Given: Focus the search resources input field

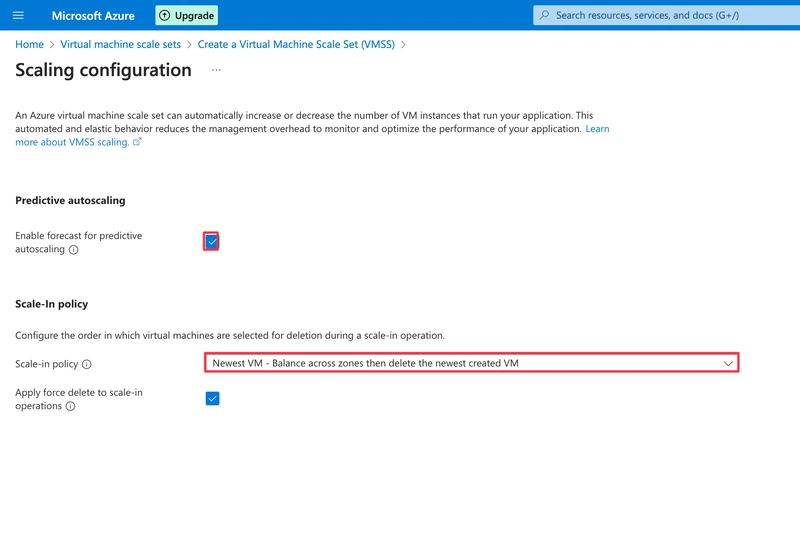Looking at the screenshot, I should (666, 15).
